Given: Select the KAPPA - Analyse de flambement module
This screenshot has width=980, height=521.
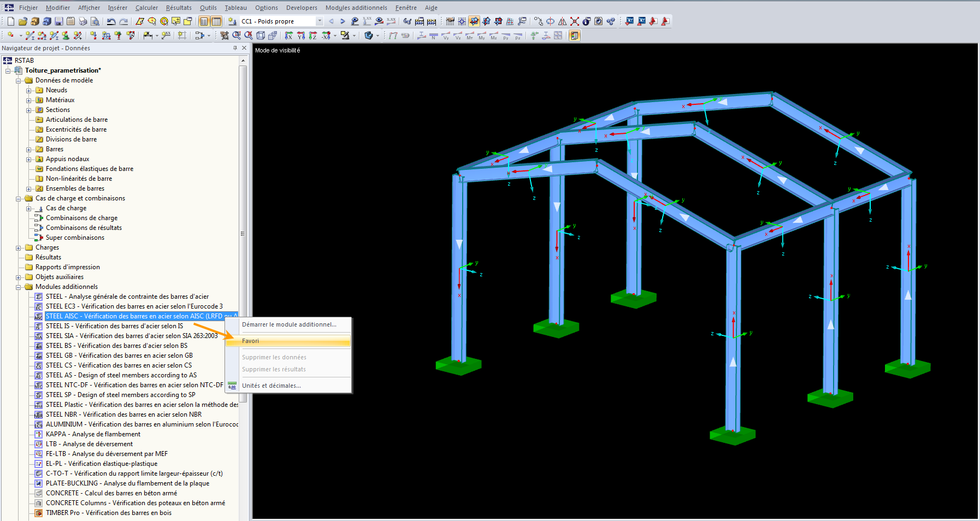Looking at the screenshot, I should [x=93, y=434].
